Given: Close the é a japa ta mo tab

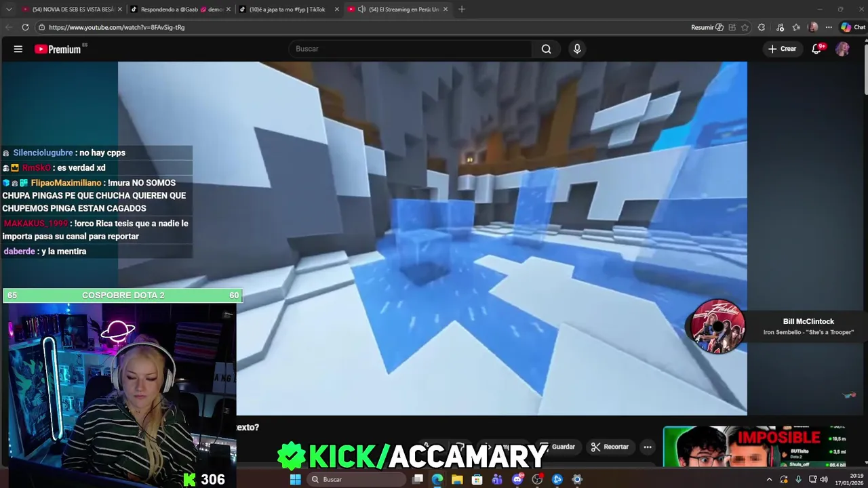Looking at the screenshot, I should pos(336,9).
